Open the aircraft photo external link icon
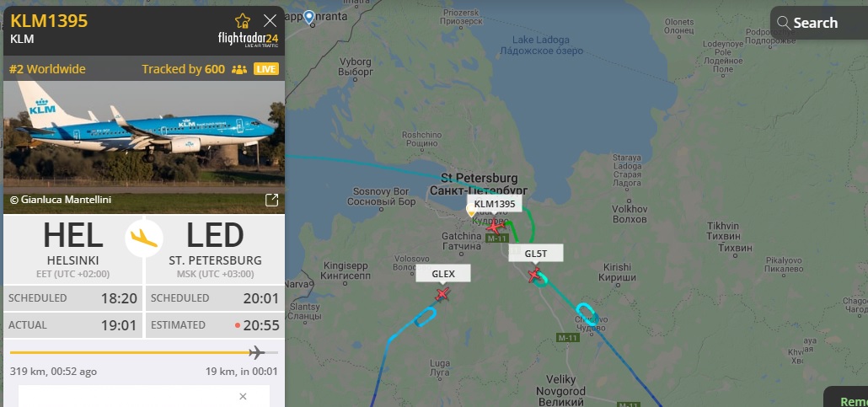 tap(271, 200)
